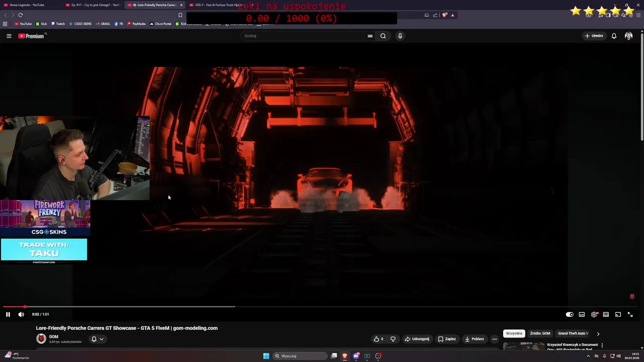This screenshot has height=362, width=644.
Task: Open taskbar clock and date
Action: pyautogui.click(x=632, y=356)
